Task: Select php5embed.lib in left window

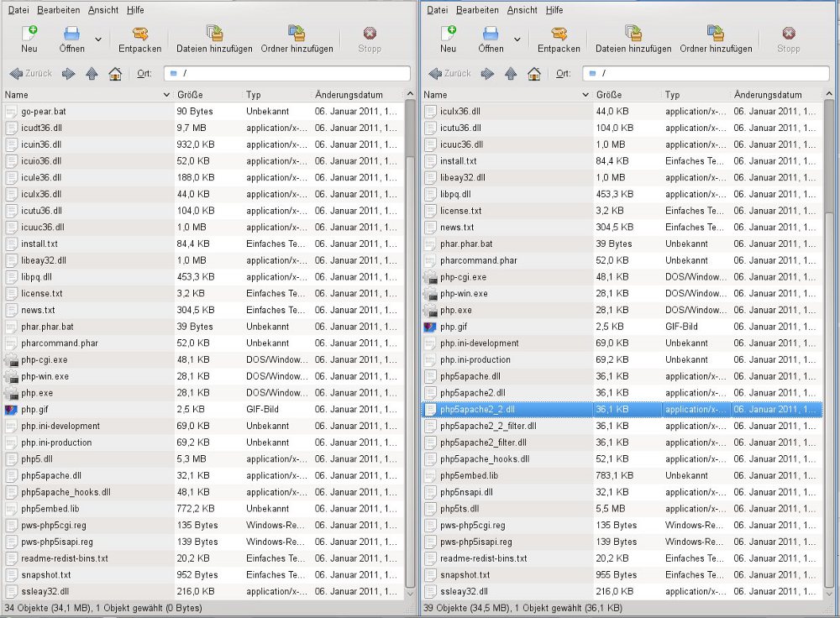Action: pos(203,509)
